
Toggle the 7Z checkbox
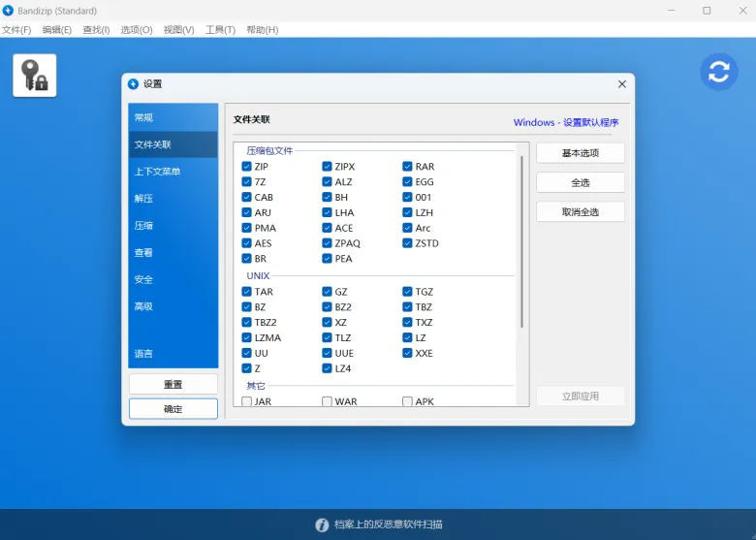click(x=246, y=181)
